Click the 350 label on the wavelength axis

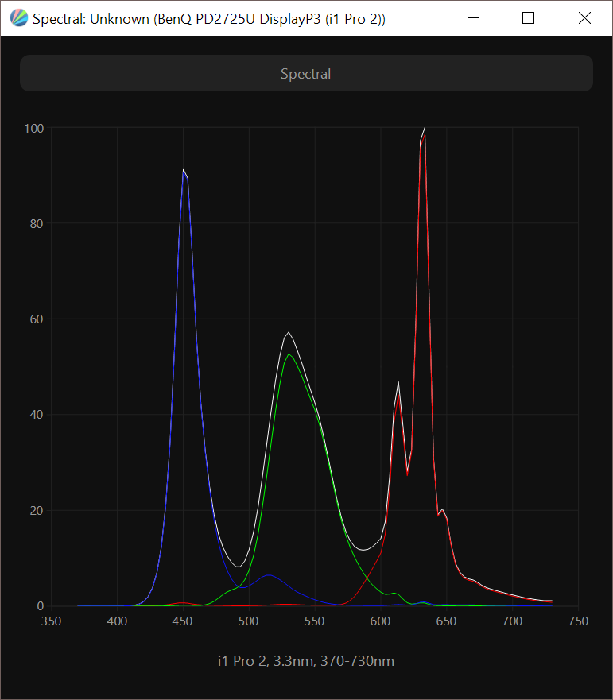click(52, 621)
